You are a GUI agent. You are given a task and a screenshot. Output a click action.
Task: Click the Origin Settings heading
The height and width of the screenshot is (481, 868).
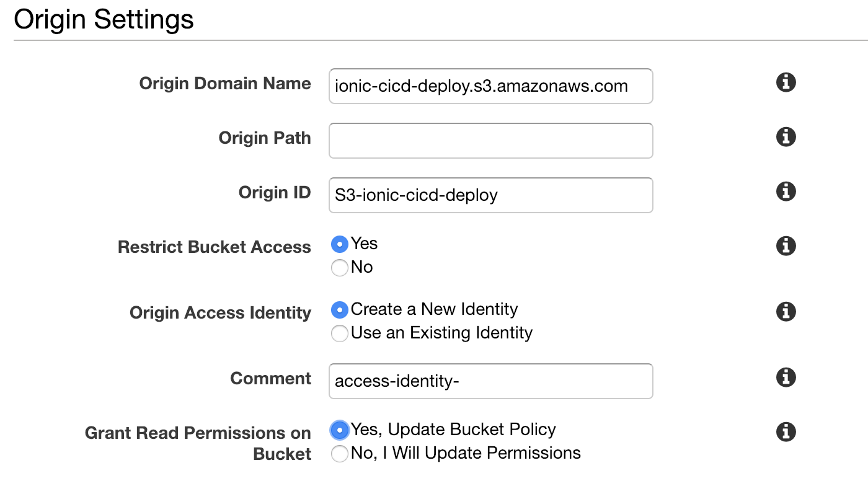click(x=104, y=20)
